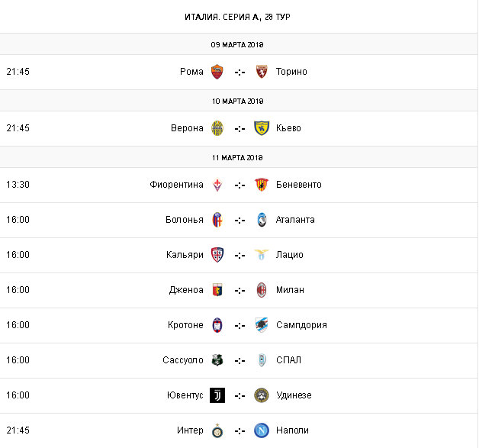
Task: Select the Milan club crest icon
Action: [261, 290]
